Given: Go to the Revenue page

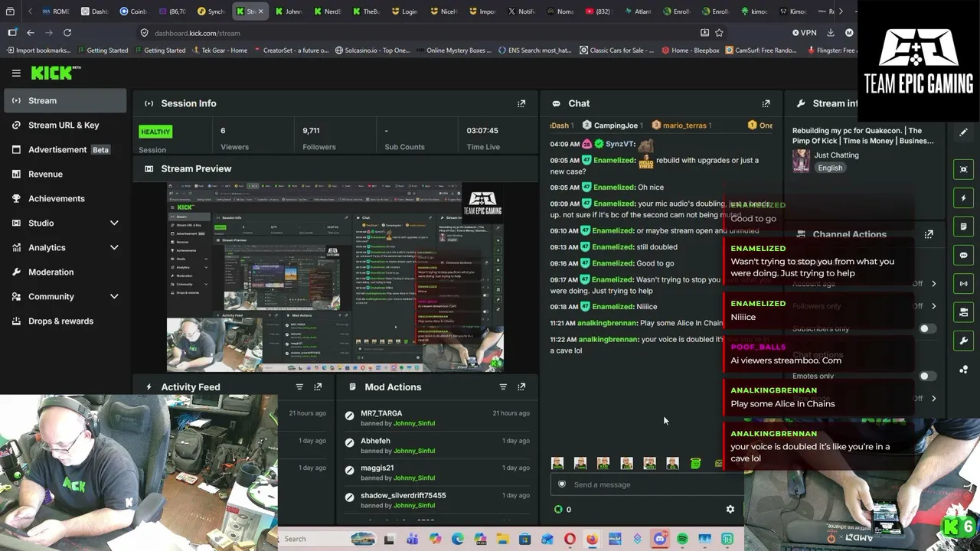Looking at the screenshot, I should (x=65, y=174).
